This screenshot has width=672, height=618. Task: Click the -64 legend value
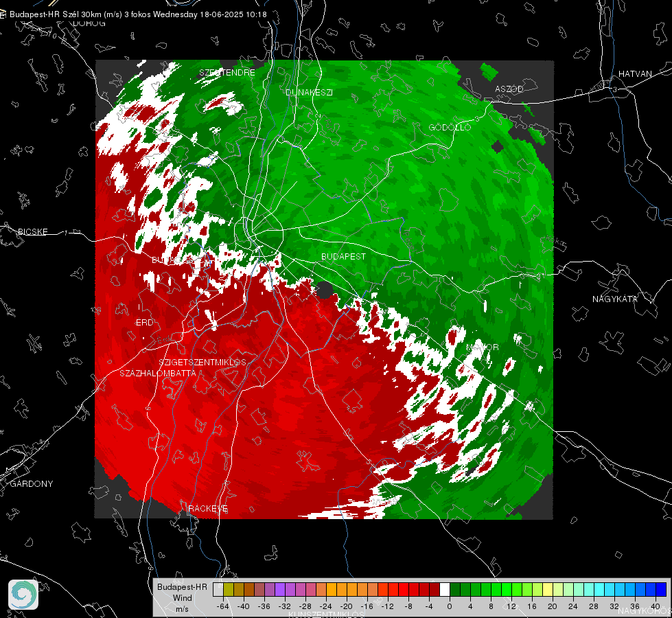point(223,606)
